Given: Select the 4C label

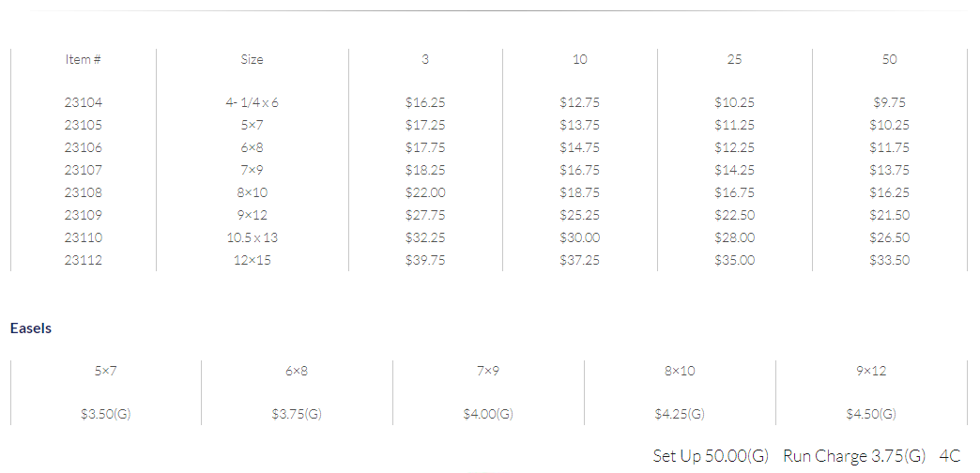Looking at the screenshot, I should [949, 456].
